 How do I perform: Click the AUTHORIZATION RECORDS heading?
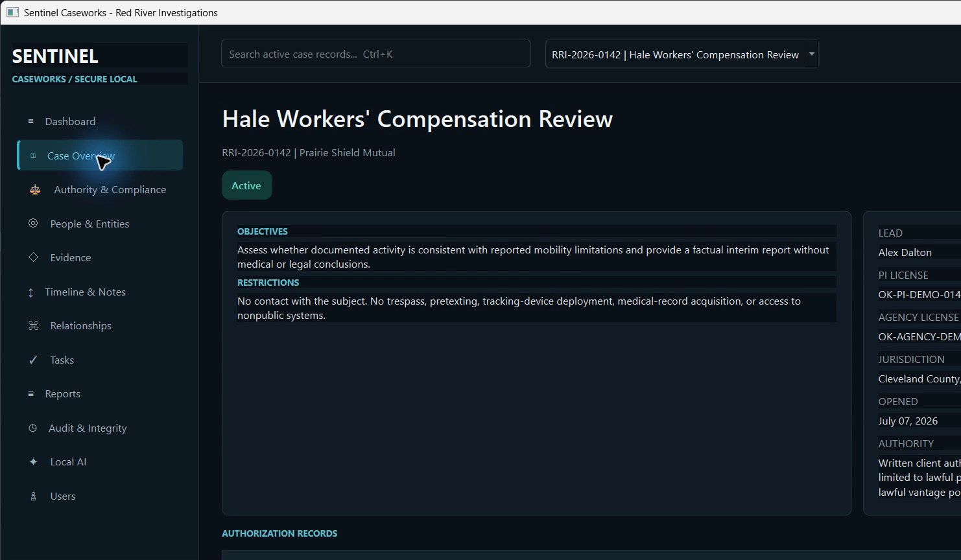(x=279, y=533)
